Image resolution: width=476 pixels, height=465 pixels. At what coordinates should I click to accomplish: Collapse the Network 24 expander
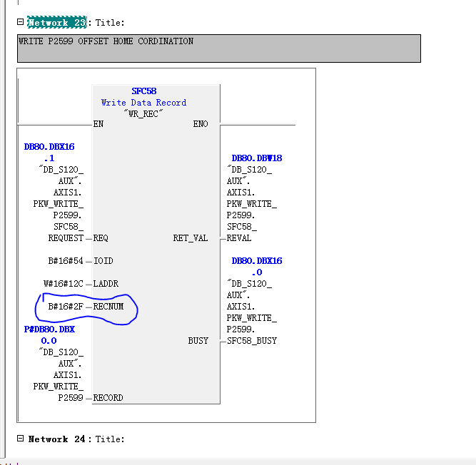coord(21,439)
